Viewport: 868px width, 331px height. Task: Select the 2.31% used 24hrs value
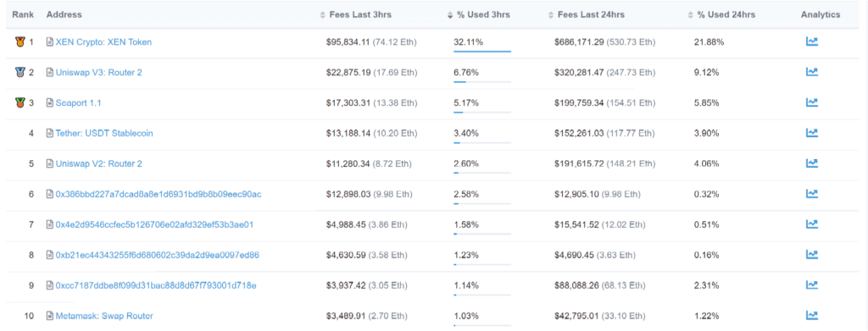(x=706, y=285)
